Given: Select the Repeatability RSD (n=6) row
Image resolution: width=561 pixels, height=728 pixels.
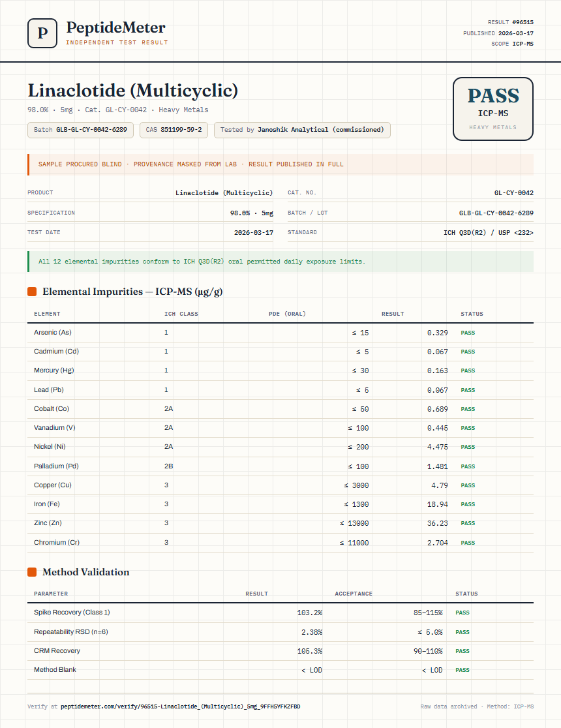Looking at the screenshot, I should pos(280,632).
